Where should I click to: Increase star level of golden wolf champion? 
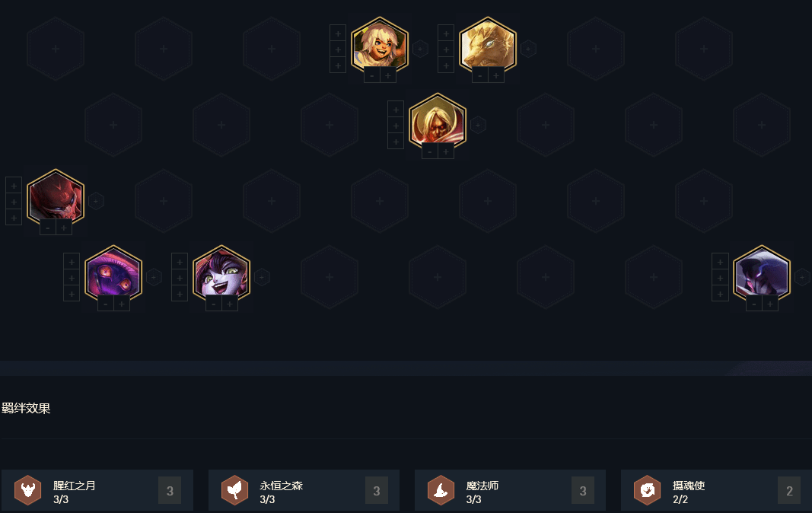(x=496, y=76)
